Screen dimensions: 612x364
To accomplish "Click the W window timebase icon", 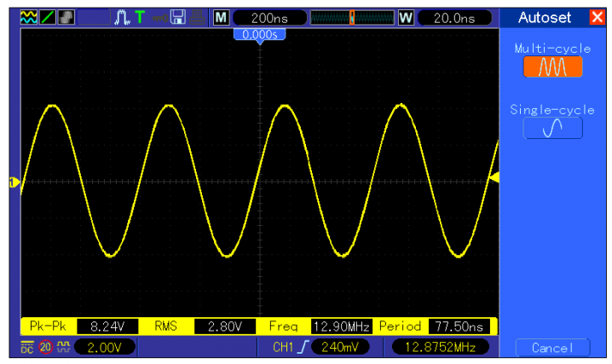I will 406,17.
